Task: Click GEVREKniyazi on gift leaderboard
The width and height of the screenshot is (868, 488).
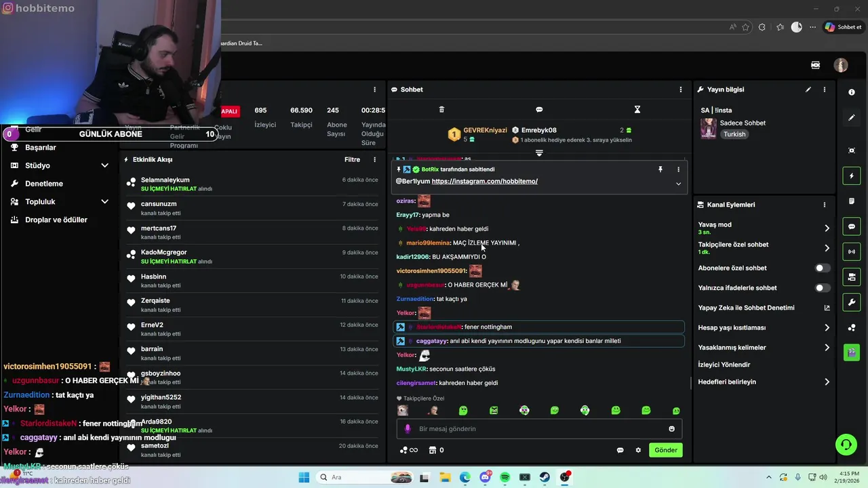Action: 485,130
